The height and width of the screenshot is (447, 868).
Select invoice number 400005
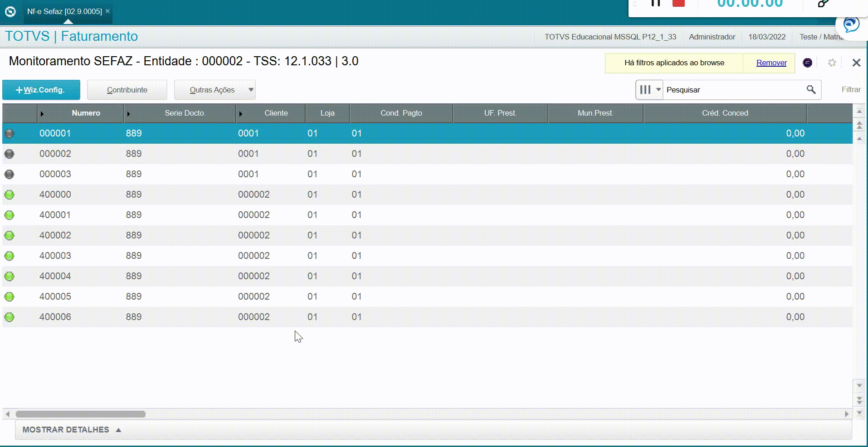click(x=55, y=296)
